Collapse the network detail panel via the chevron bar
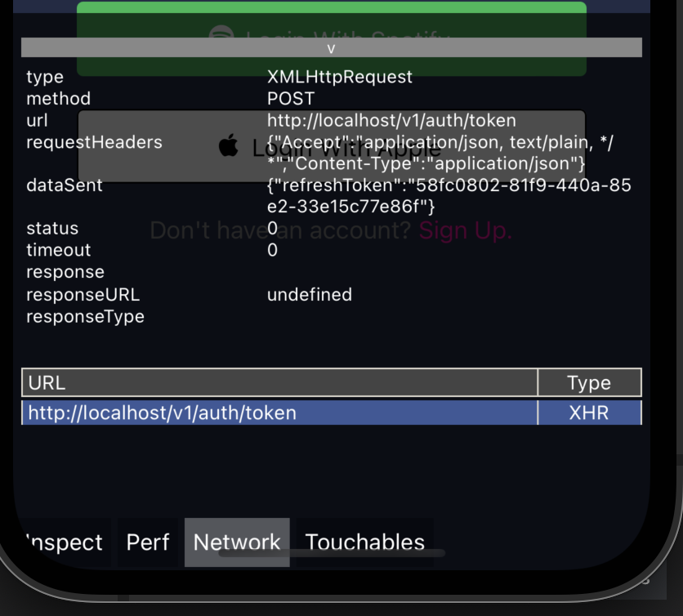This screenshot has width=683, height=616. pos(331,47)
